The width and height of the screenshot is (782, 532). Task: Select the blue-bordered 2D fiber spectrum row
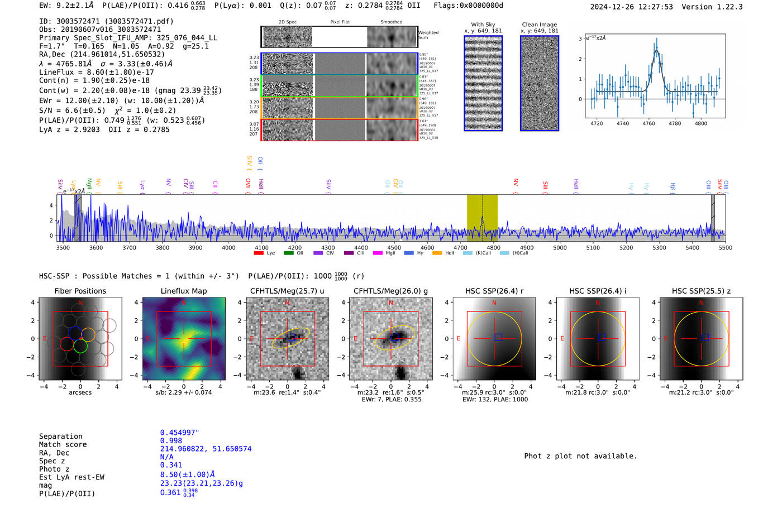(339, 64)
